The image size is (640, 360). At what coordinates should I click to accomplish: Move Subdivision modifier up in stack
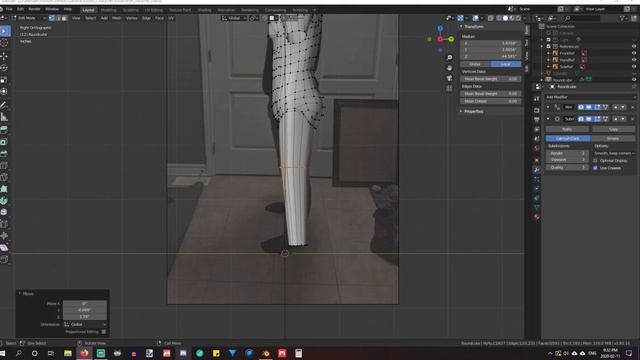coord(616,119)
